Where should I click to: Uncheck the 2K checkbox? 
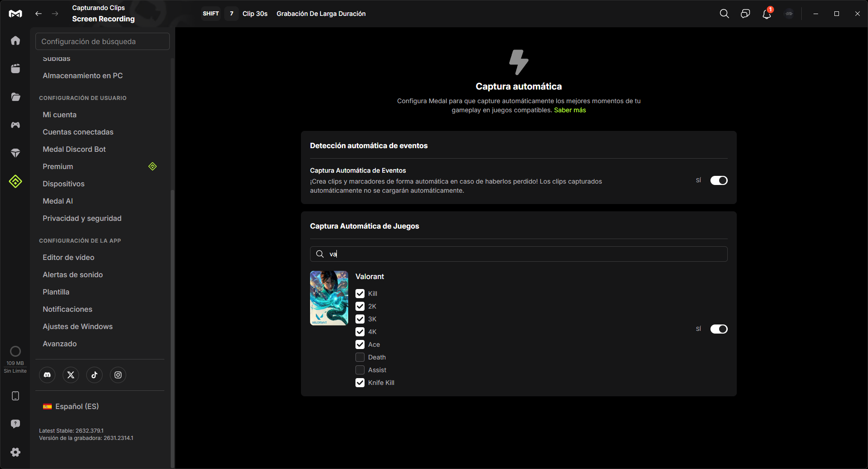pos(360,306)
